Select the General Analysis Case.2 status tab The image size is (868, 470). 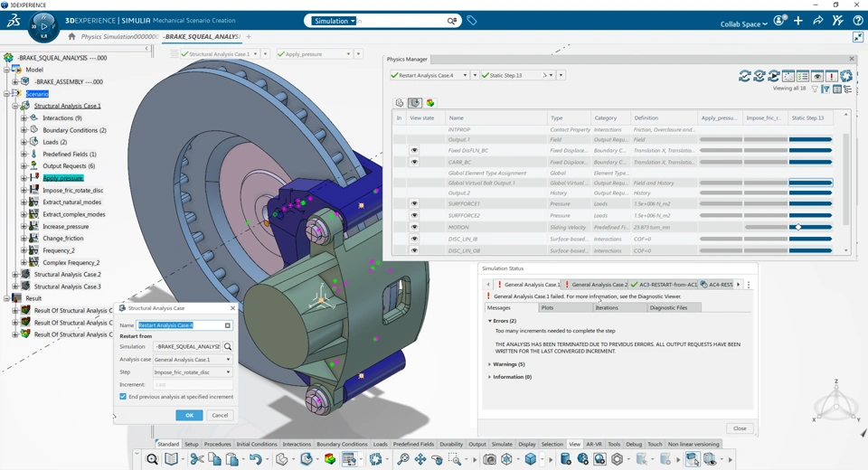(596, 285)
